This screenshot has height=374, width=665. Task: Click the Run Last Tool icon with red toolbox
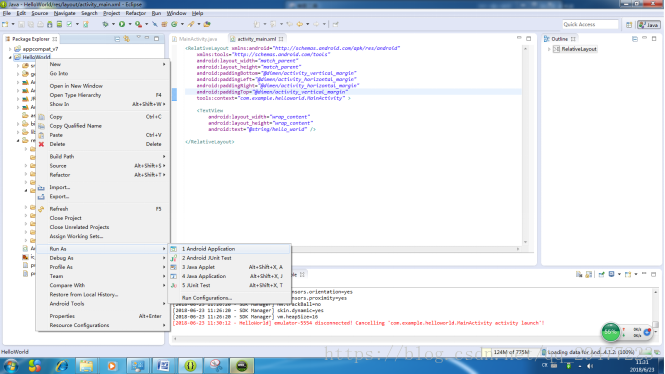(x=138, y=24)
